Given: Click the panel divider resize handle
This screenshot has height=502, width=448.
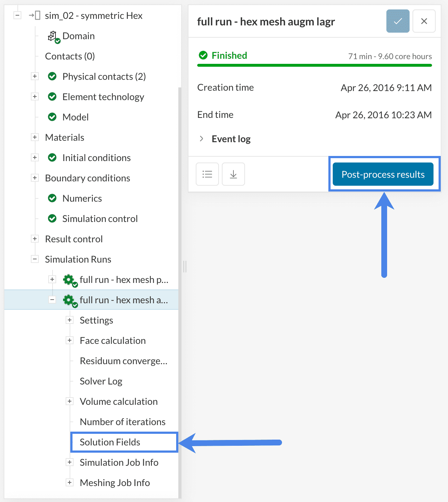Looking at the screenshot, I should [185, 266].
